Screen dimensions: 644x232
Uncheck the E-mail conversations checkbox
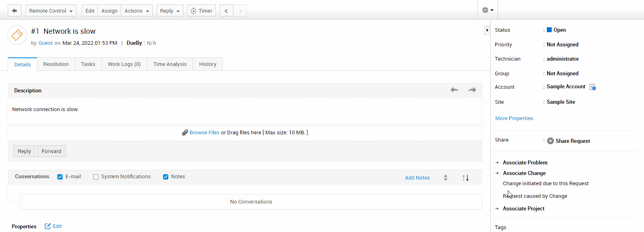click(x=60, y=177)
